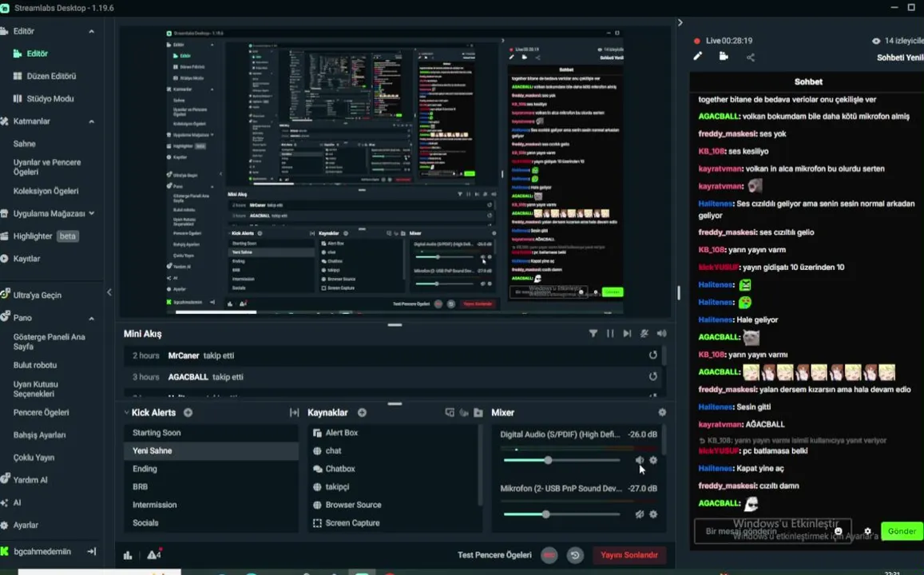Add a new source in Kaynaklar
Image resolution: width=924 pixels, height=575 pixels.
point(362,412)
